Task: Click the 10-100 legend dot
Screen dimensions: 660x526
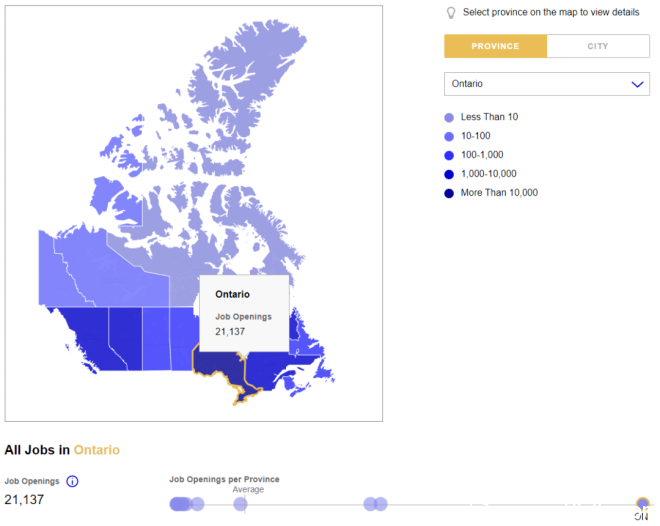Action: coord(449,136)
